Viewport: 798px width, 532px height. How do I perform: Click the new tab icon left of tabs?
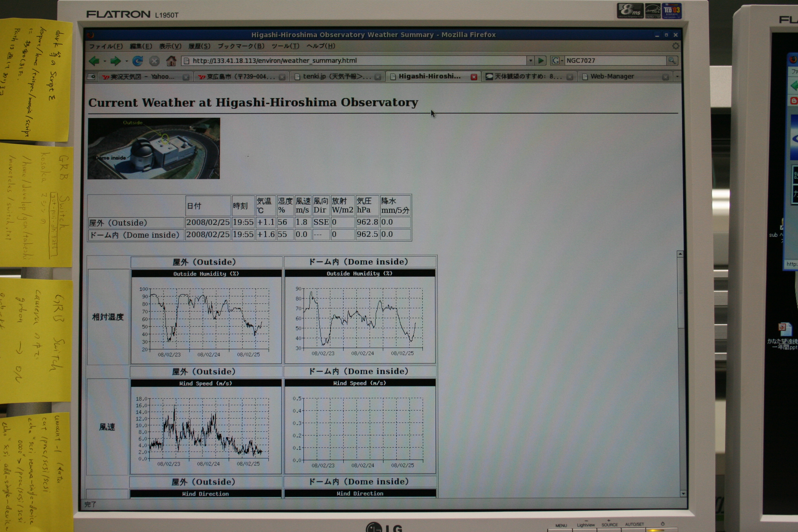pyautogui.click(x=91, y=77)
